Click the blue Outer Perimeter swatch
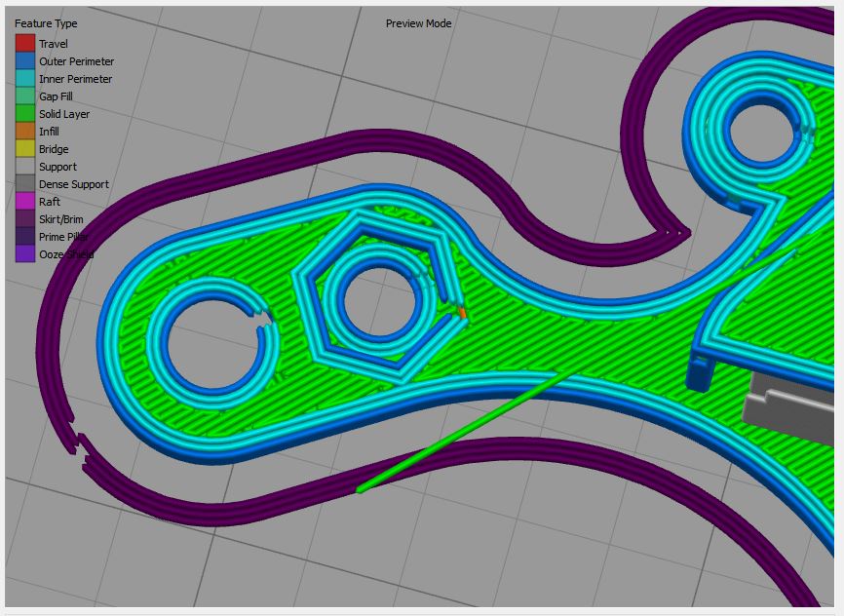844x616 pixels. click(24, 61)
